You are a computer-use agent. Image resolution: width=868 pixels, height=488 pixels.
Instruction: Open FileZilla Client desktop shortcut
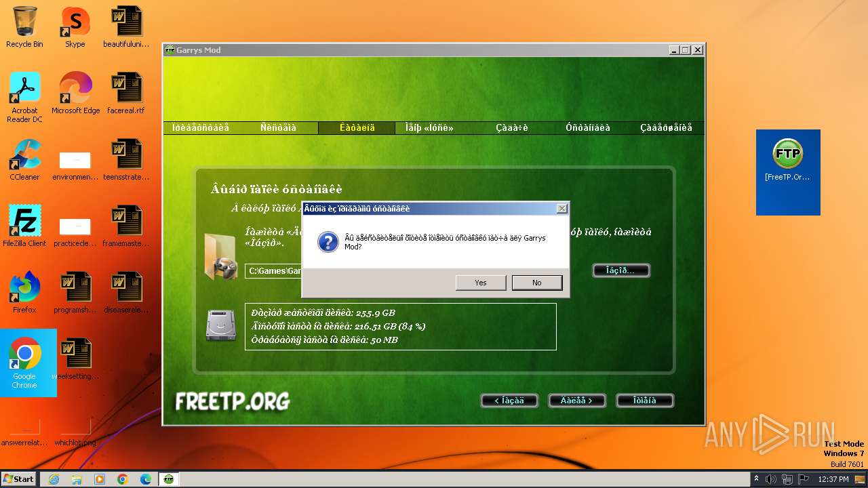pyautogui.click(x=24, y=226)
